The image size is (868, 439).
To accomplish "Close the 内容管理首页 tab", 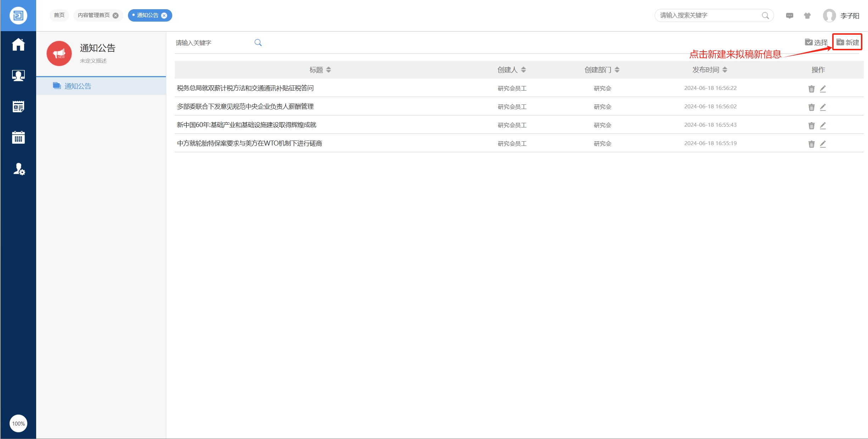I will (x=116, y=16).
